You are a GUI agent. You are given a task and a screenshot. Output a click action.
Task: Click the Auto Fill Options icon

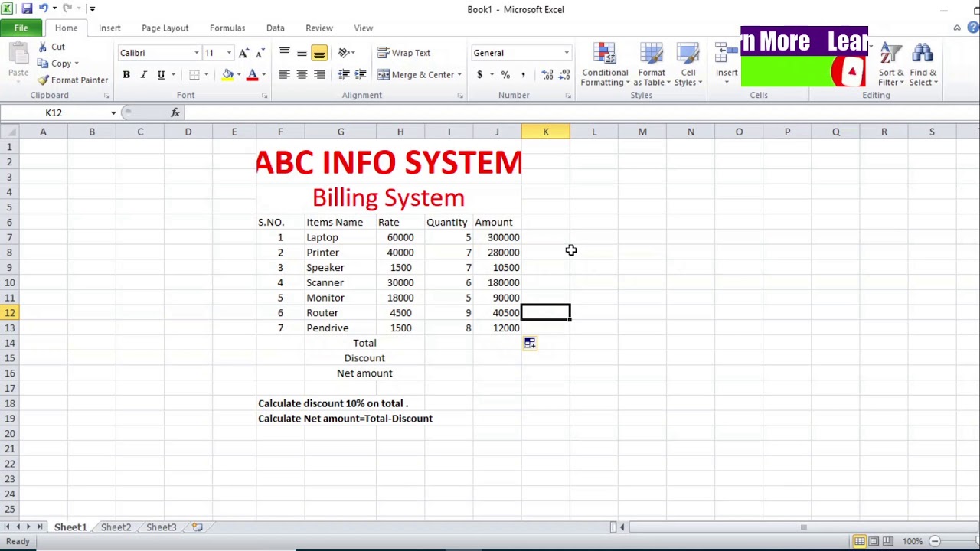pyautogui.click(x=530, y=344)
